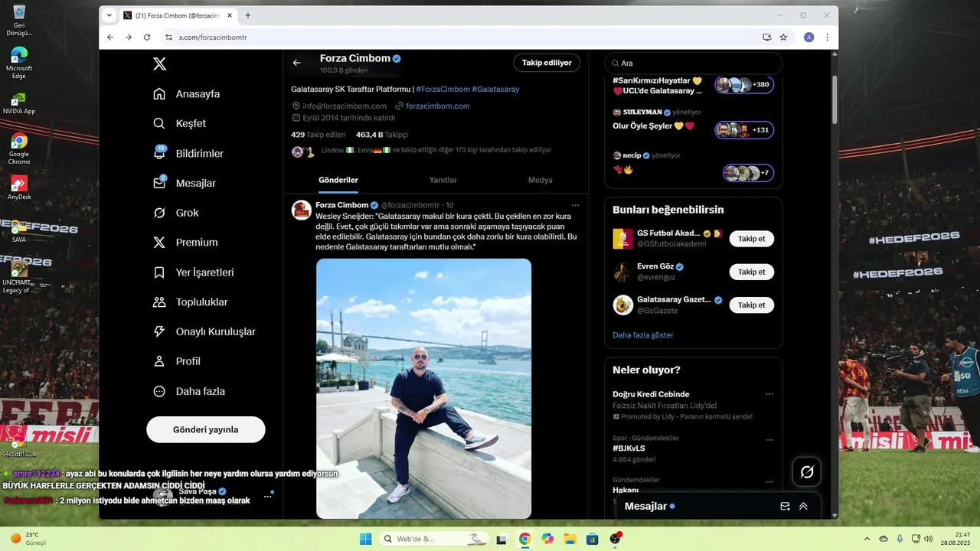
Task: Click #ForzaCimbom hashtag
Action: 443,89
